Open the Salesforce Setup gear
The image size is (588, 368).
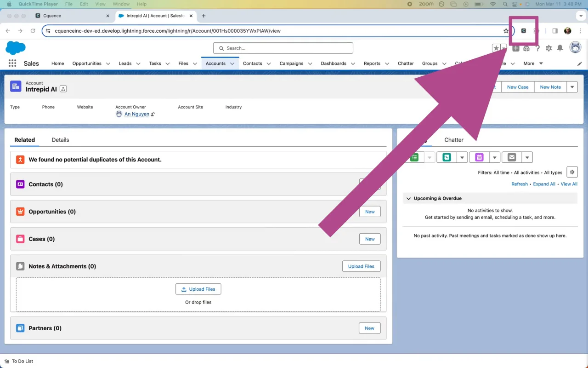548,48
